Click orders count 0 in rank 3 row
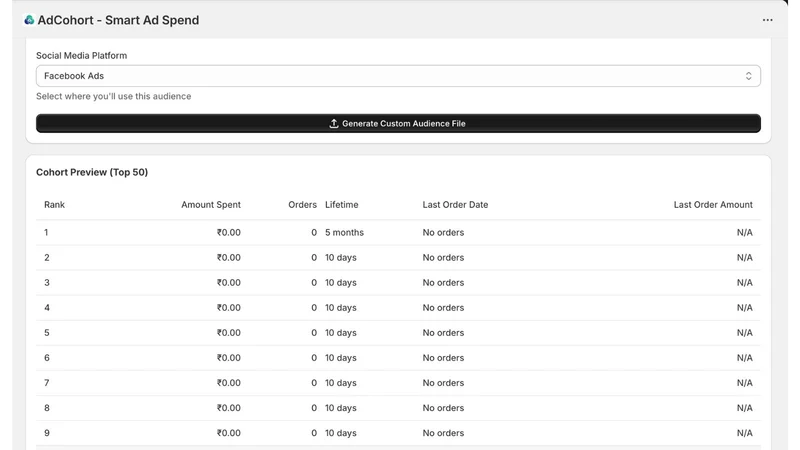Screen dimensions: 800x450 pyautogui.click(x=314, y=283)
